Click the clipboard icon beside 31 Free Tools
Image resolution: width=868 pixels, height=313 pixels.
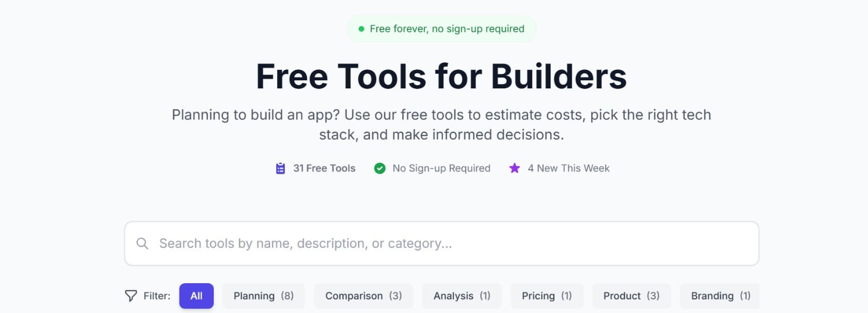(x=280, y=168)
